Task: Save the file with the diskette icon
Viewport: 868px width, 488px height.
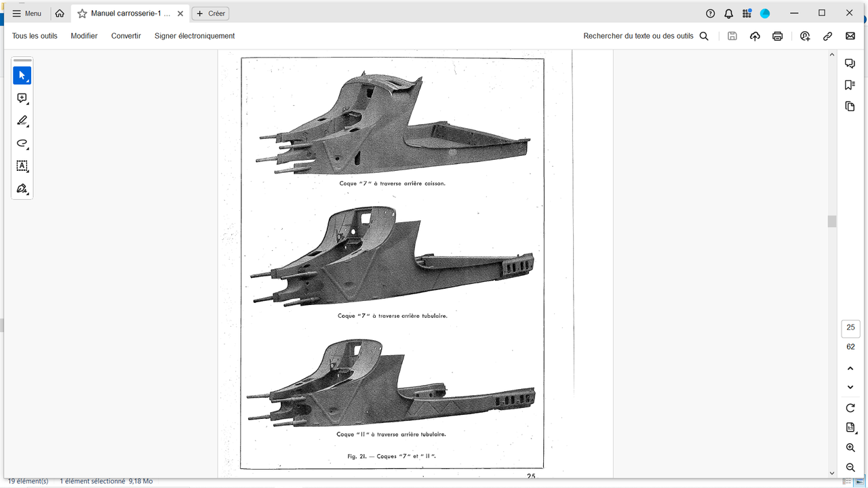Action: pyautogui.click(x=732, y=36)
